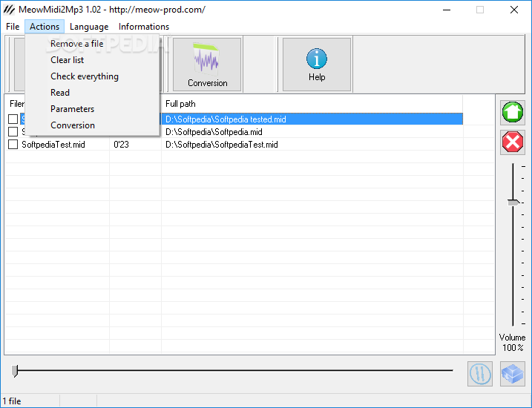Close the MeowMidi2Mp3 window

[x=514, y=10]
